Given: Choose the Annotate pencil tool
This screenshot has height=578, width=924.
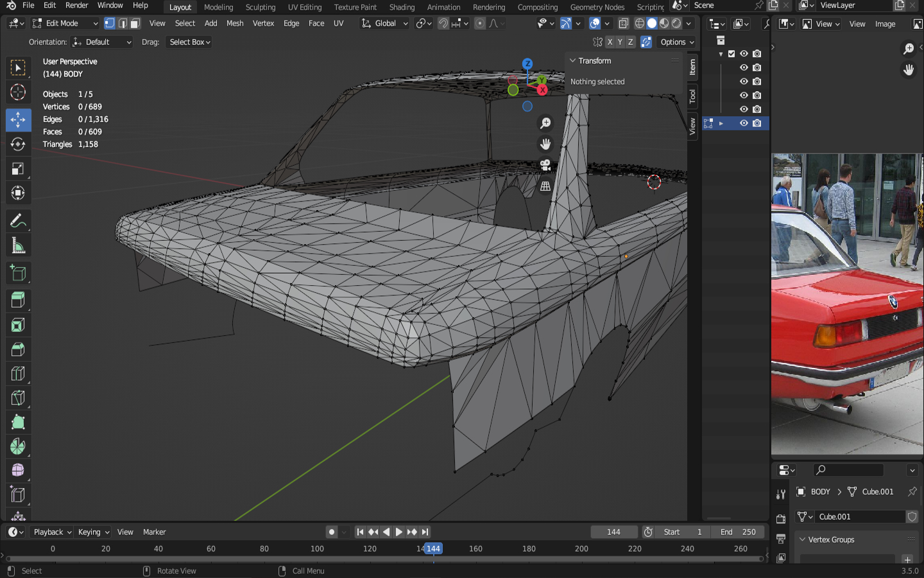Looking at the screenshot, I should pos(18,222).
